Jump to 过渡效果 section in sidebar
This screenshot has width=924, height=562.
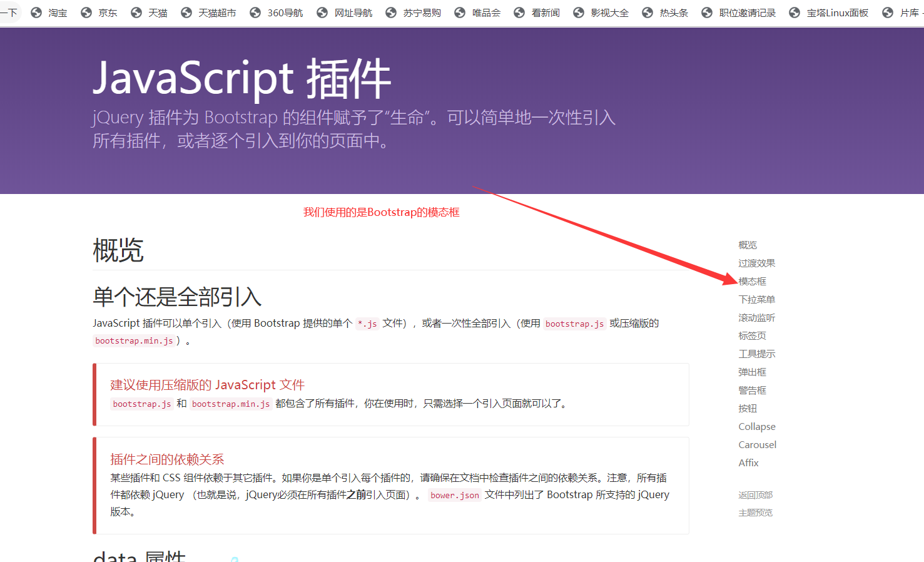(x=757, y=263)
